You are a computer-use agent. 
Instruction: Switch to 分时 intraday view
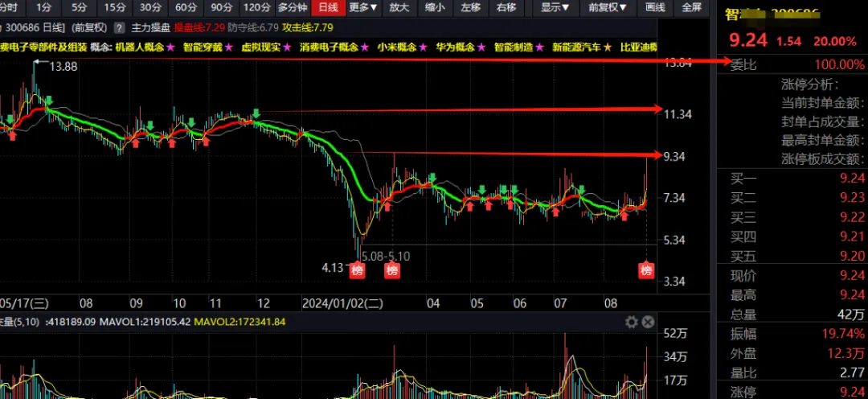(10, 7)
